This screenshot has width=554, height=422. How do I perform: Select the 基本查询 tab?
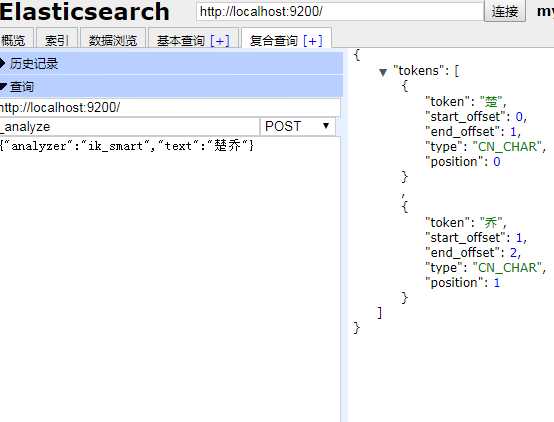[x=181, y=41]
